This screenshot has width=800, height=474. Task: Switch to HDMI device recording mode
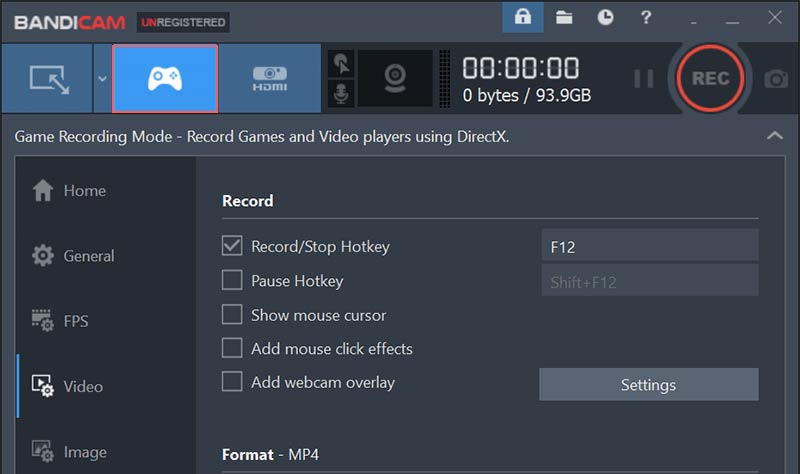(x=269, y=79)
